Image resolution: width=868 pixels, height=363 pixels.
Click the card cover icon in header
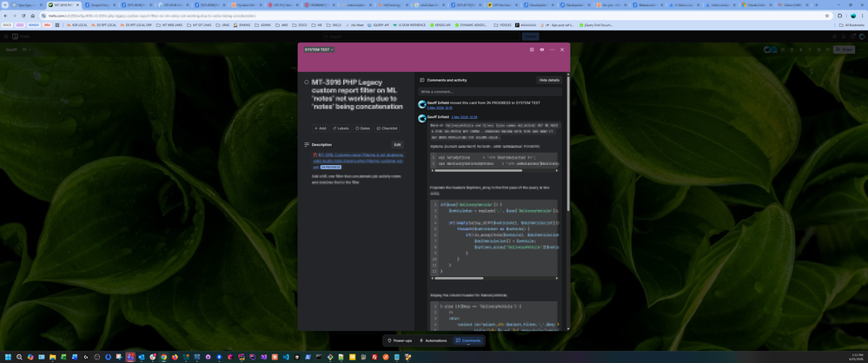pos(532,49)
